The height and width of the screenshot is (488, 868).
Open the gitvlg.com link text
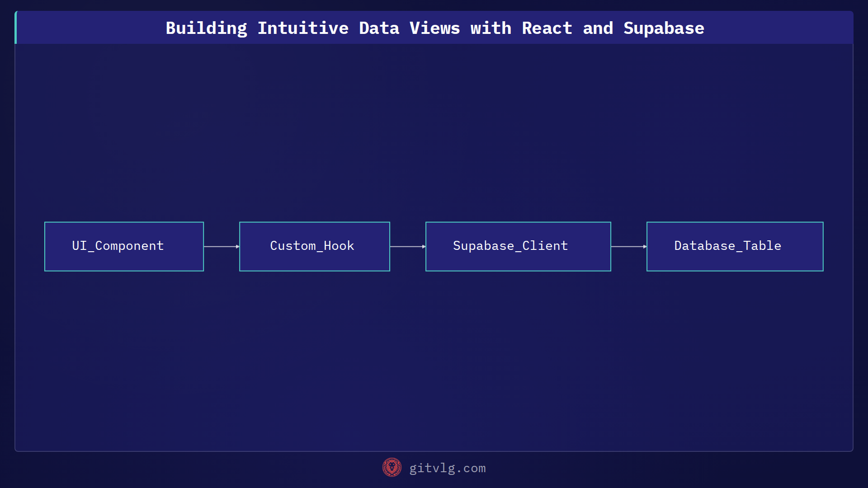pos(447,468)
